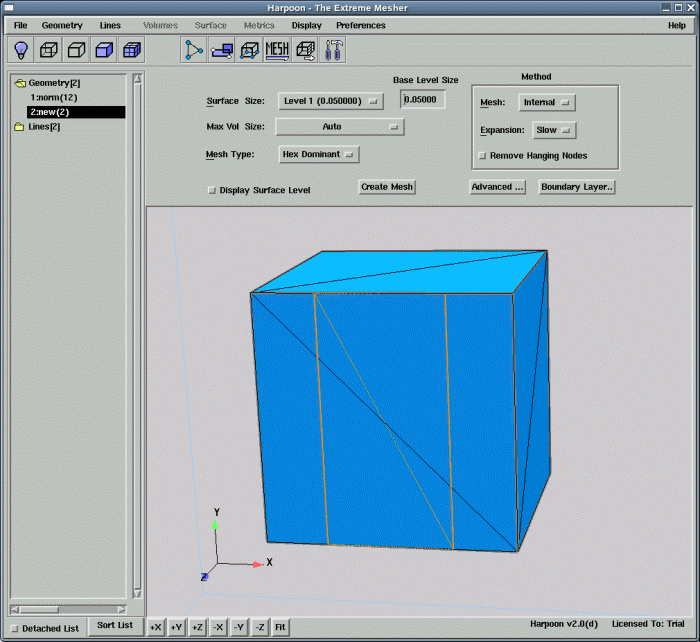The width and height of the screenshot is (700, 642).
Task: Click the Lines[2] folder icon
Action: pos(19,127)
